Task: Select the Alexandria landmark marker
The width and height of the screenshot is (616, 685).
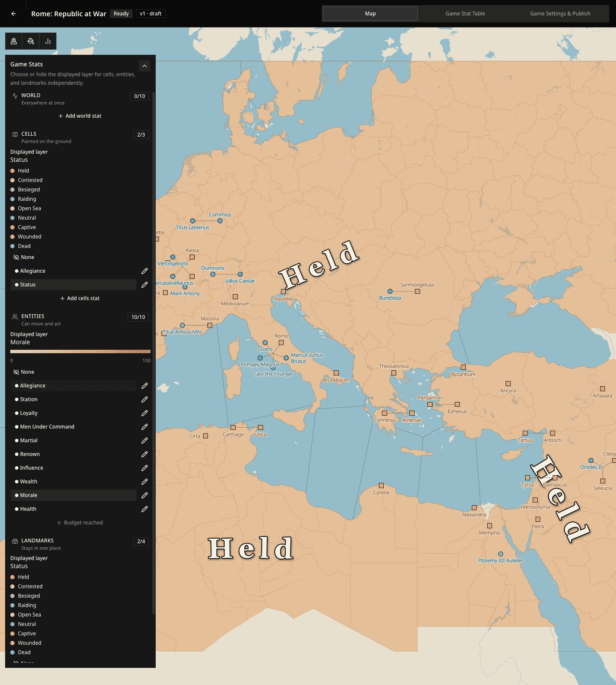Action: coord(474,508)
